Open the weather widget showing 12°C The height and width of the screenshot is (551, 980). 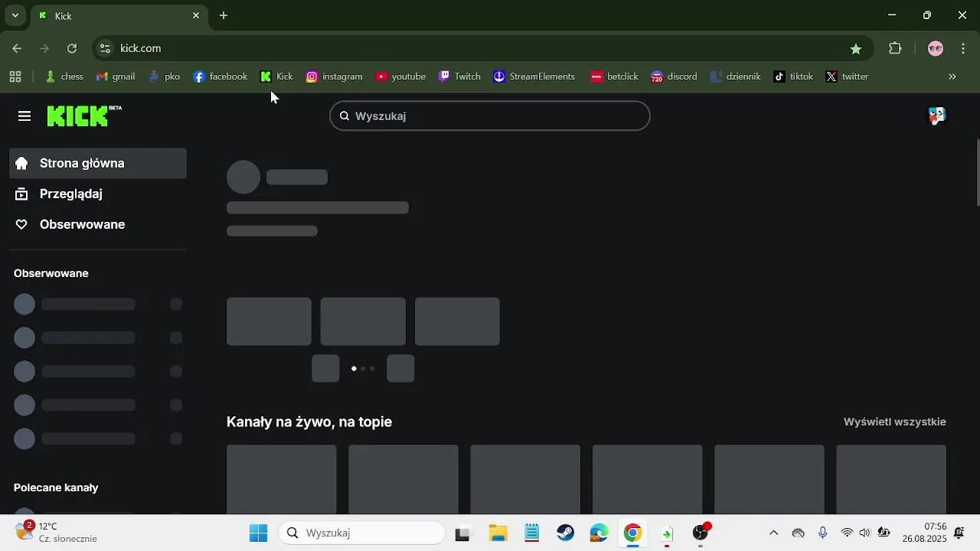pyautogui.click(x=57, y=533)
